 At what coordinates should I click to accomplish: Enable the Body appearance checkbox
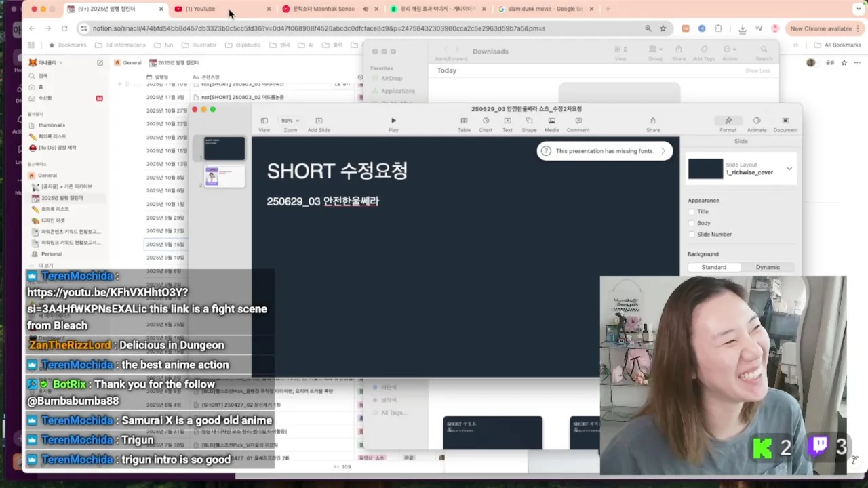tap(692, 223)
